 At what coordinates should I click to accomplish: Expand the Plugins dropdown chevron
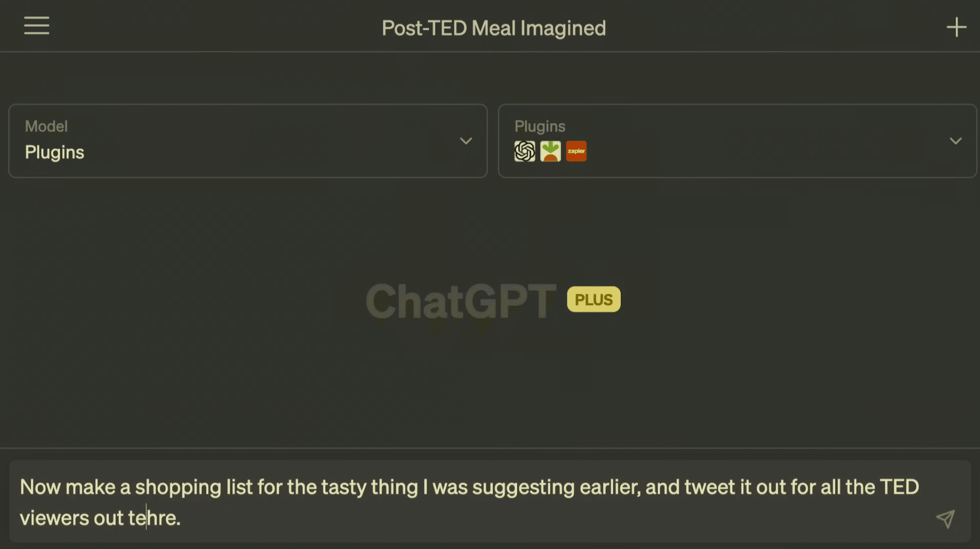coord(955,141)
